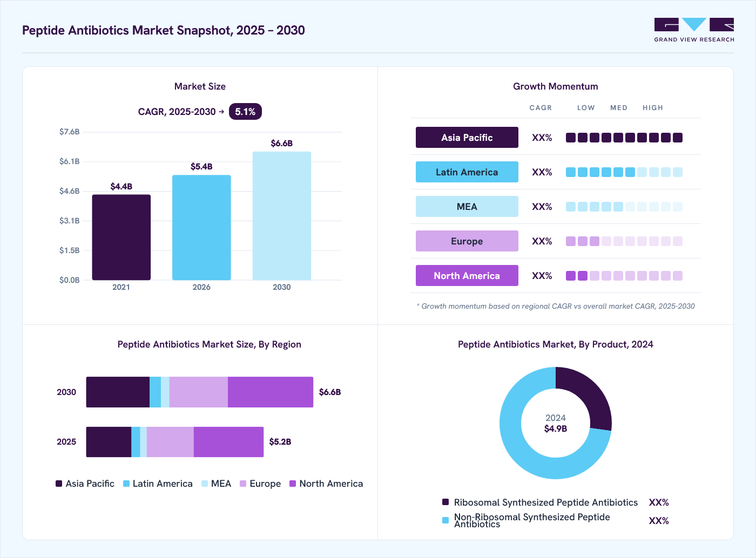The image size is (756, 558).
Task: Click the Ribosomal Synthesized legend swatch
Action: tap(446, 502)
